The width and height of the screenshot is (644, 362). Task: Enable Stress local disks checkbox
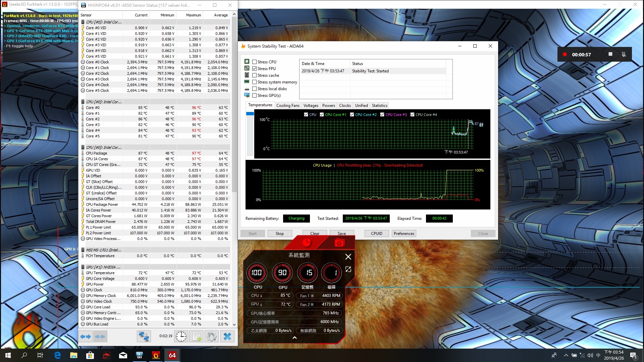click(255, 89)
